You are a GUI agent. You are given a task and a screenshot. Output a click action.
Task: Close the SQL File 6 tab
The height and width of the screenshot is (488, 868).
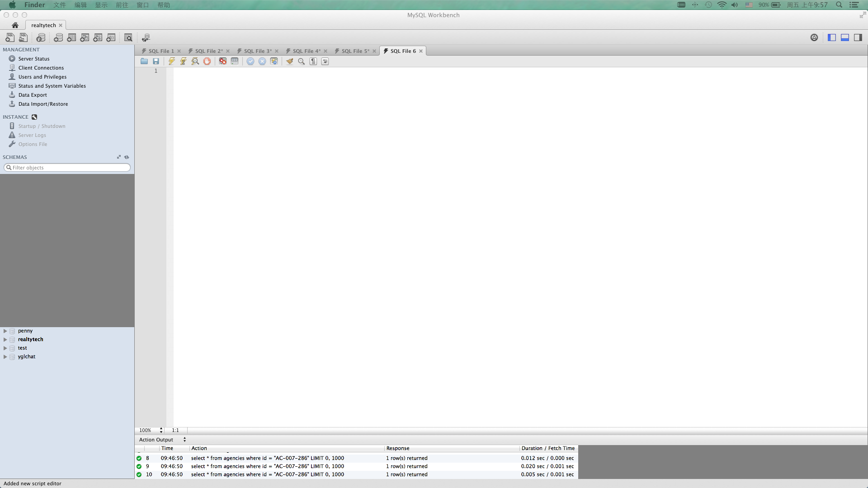coord(421,51)
